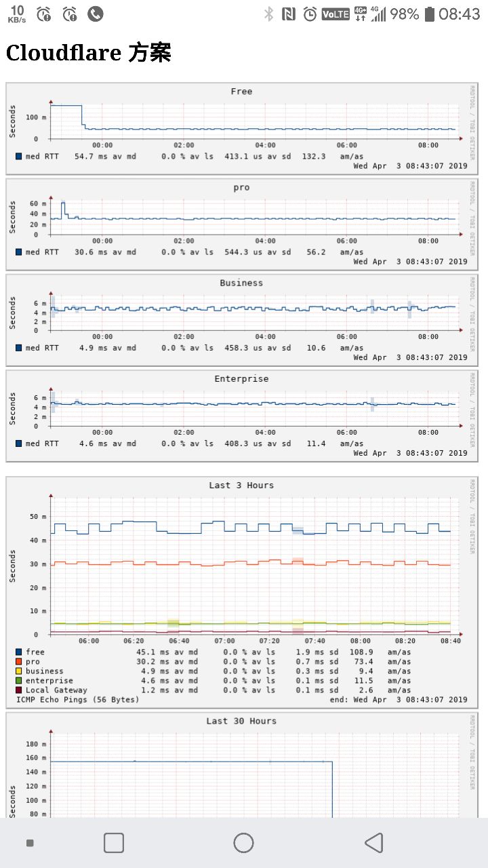Tap the Local Gateway legend label

coord(57,690)
